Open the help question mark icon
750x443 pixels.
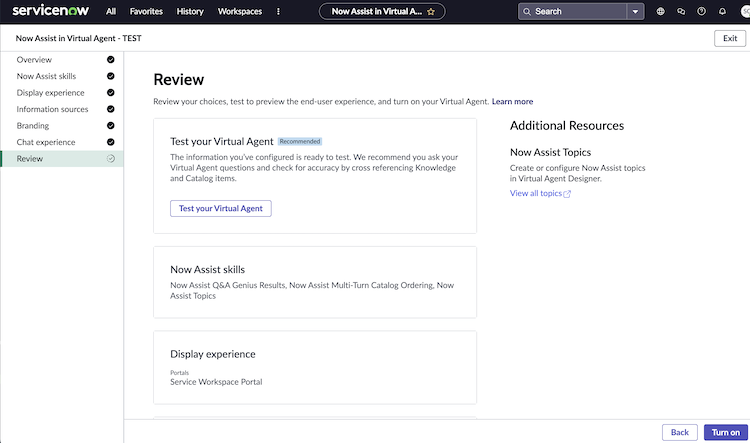pos(701,11)
